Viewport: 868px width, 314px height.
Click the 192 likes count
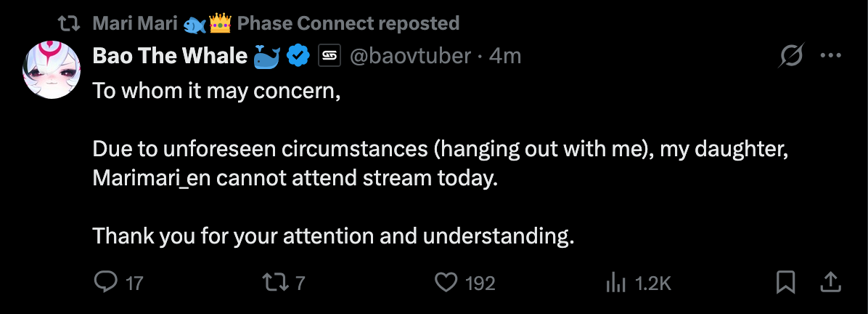click(x=480, y=283)
